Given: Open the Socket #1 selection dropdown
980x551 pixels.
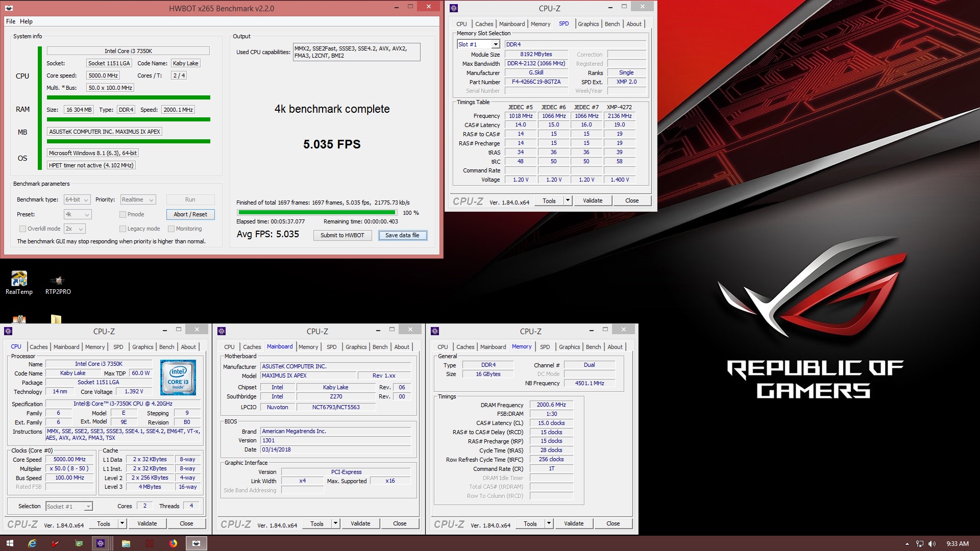Looking at the screenshot, I should coord(69,507).
